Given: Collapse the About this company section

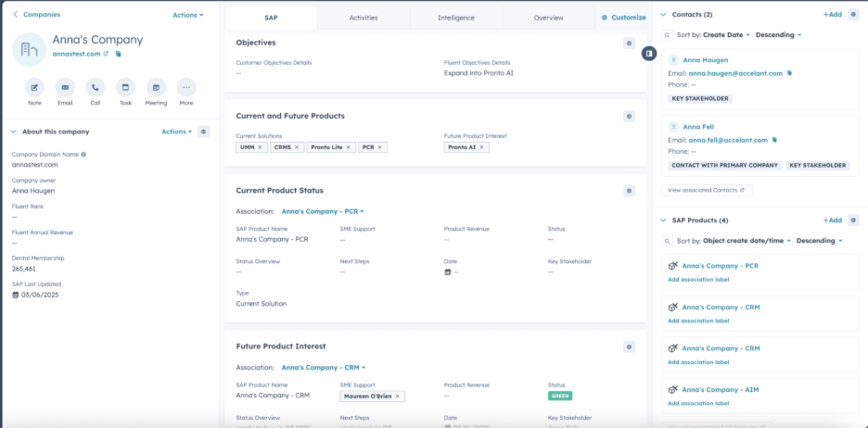Looking at the screenshot, I should point(14,132).
